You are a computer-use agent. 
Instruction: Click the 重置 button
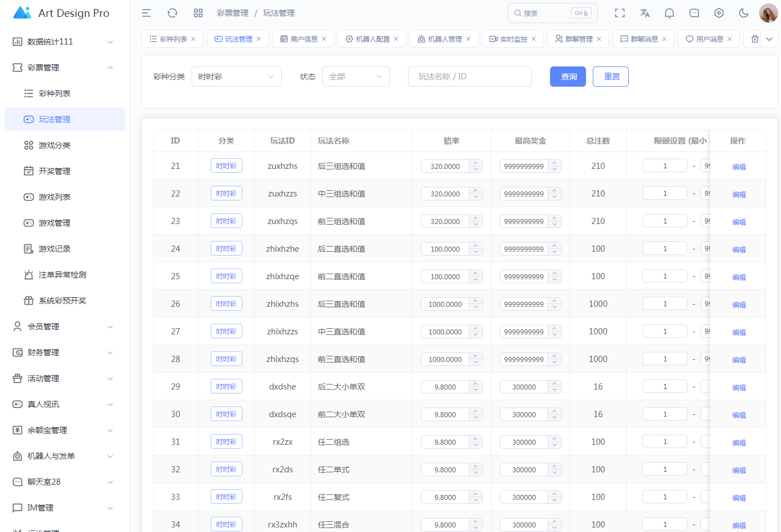(x=611, y=77)
